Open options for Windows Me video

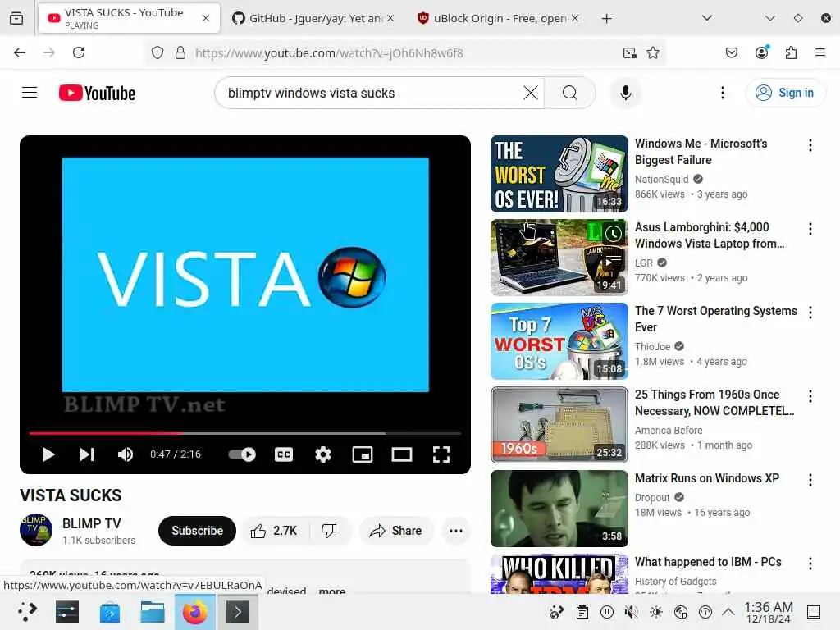coord(810,145)
